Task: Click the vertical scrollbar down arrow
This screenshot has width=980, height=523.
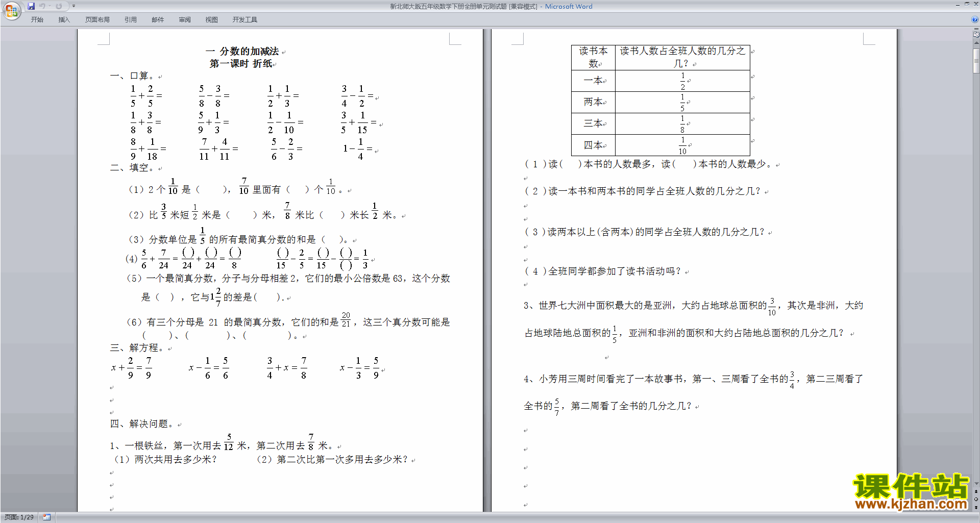Action: (x=976, y=484)
